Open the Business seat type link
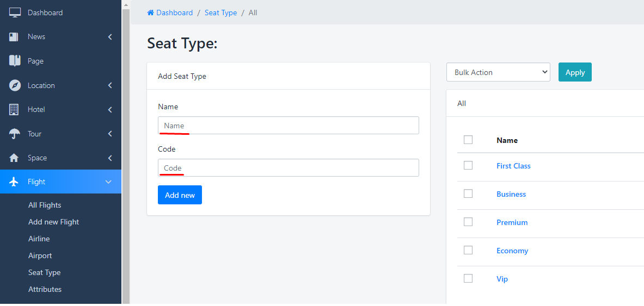Image resolution: width=644 pixels, height=306 pixels. click(511, 194)
